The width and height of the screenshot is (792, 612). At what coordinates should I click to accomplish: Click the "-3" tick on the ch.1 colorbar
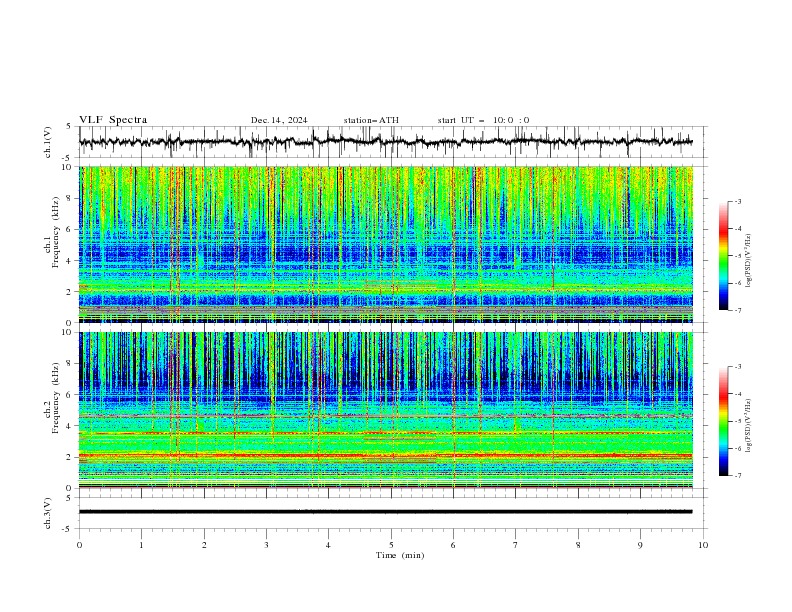tap(737, 201)
